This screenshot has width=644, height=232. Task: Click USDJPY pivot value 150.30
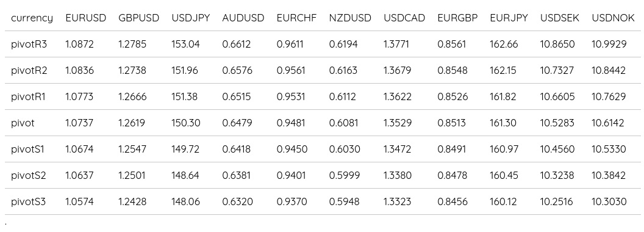pos(185,123)
